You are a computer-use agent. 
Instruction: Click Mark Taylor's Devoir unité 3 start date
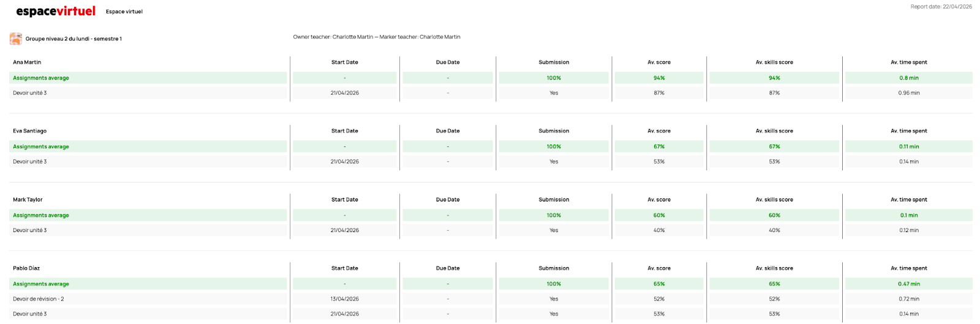coord(345,230)
